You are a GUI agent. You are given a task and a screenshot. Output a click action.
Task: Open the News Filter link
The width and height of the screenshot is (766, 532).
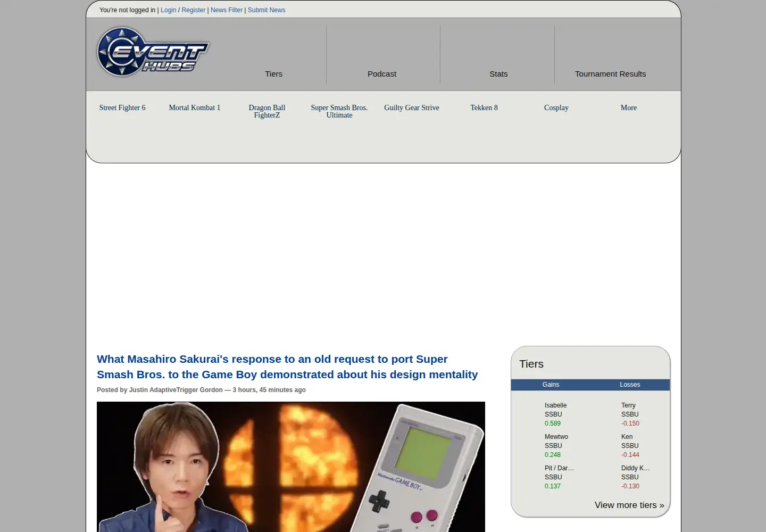point(226,10)
